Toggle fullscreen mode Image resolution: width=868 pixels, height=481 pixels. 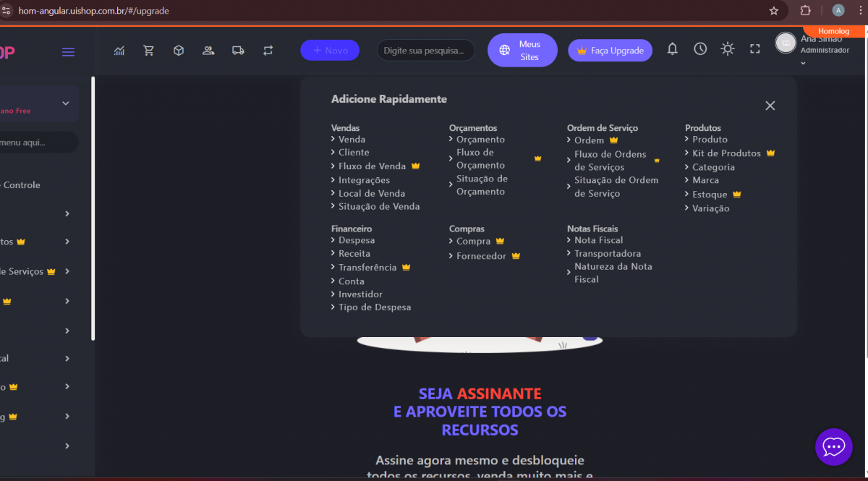pos(755,49)
